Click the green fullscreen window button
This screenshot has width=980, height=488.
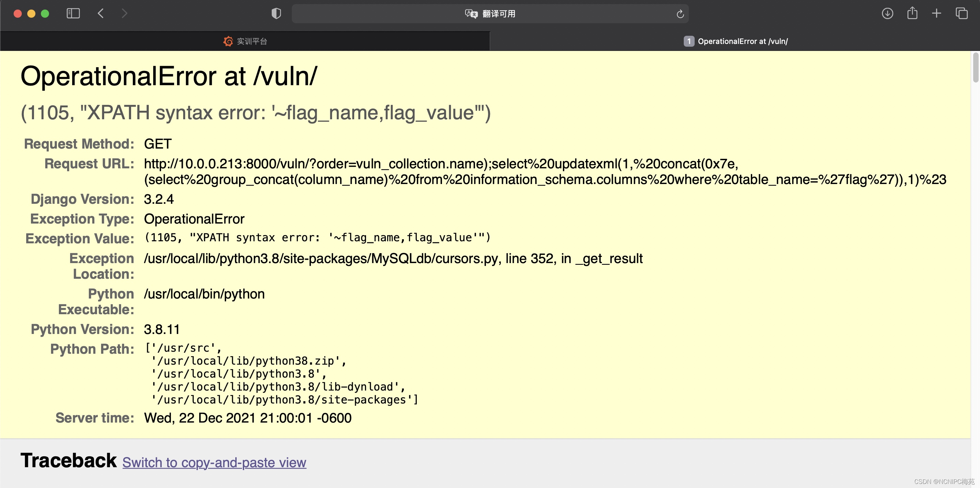45,14
